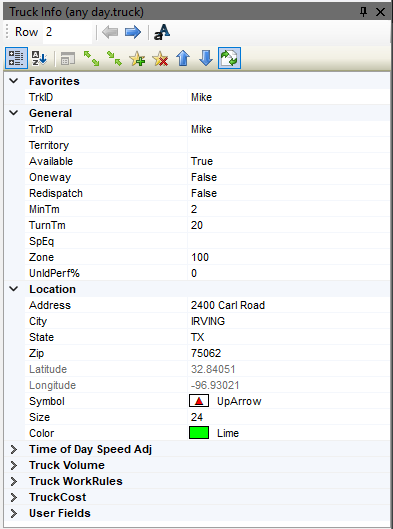
Task: Expand the TruckCost category
Action: (x=14, y=497)
